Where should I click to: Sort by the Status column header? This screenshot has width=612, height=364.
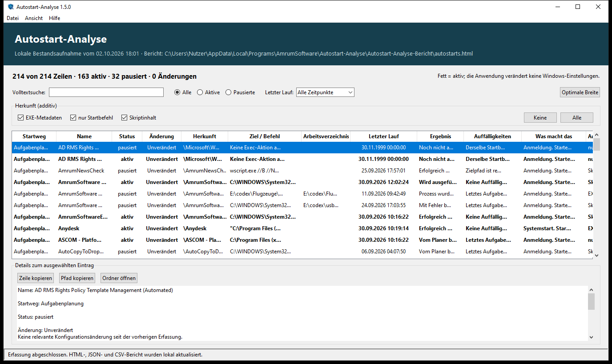127,136
